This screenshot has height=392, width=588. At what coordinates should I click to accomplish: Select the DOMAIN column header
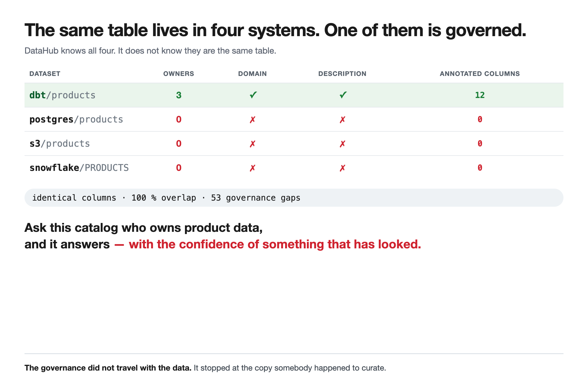pyautogui.click(x=252, y=74)
